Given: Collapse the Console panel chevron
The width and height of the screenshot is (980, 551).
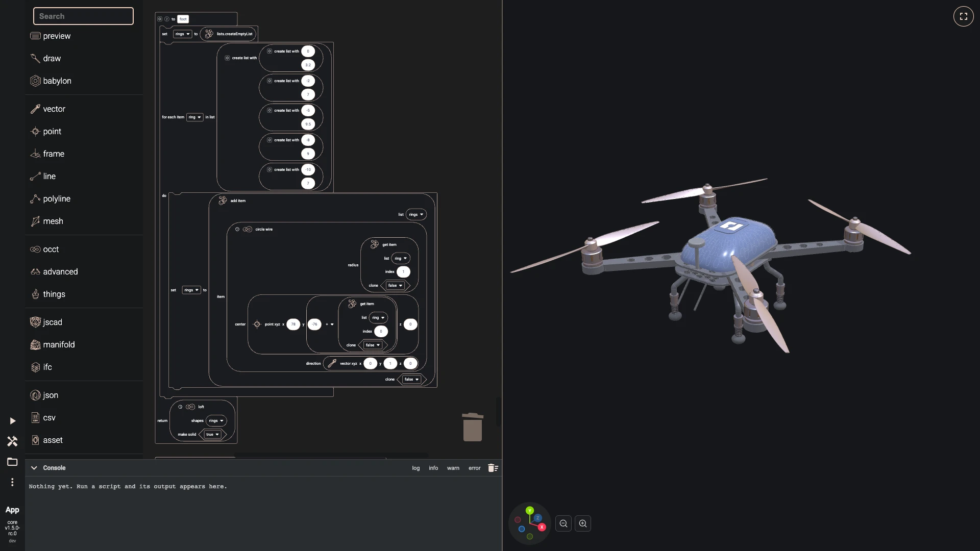Looking at the screenshot, I should [x=34, y=468].
